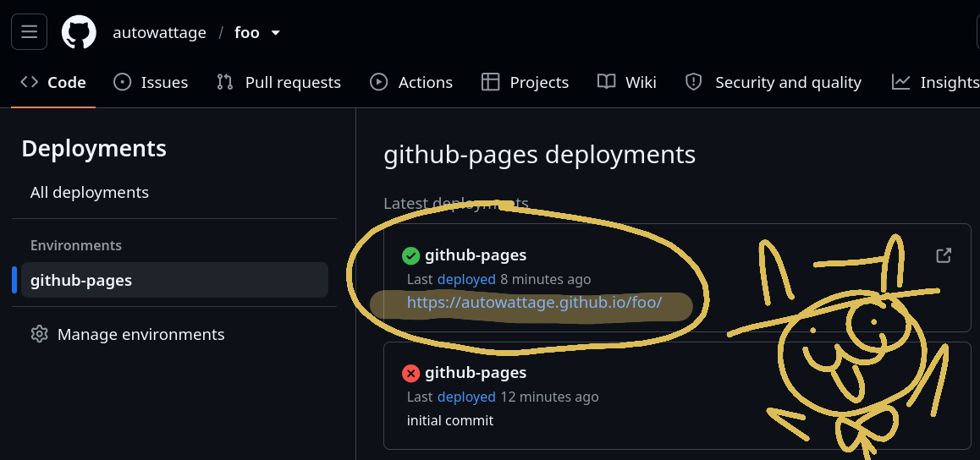Click the Environments section label

click(75, 245)
